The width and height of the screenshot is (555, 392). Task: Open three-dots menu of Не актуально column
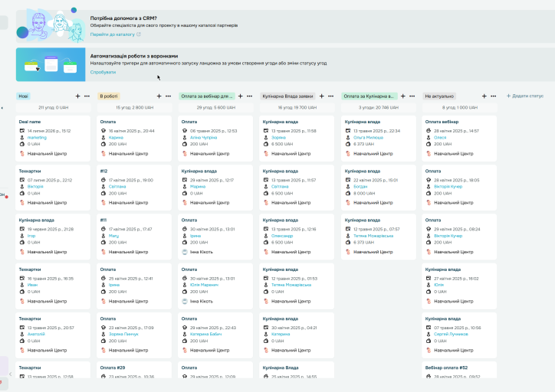coord(494,96)
